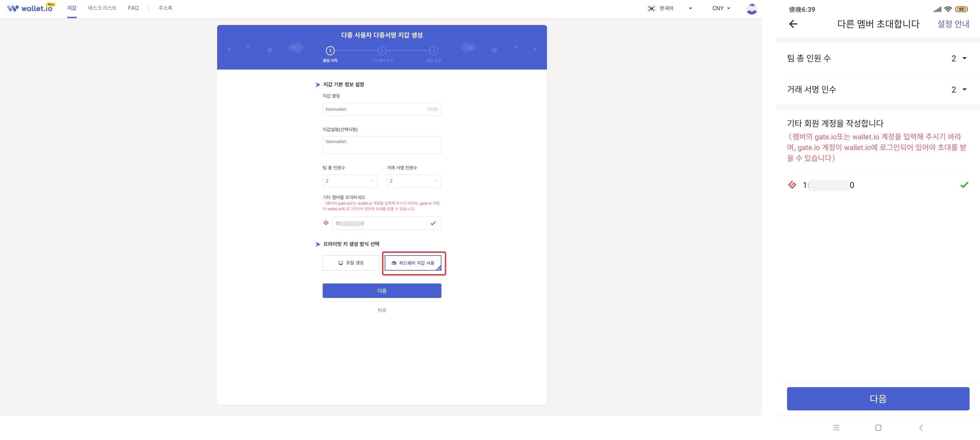
Task: Open the 태스크 리스트 menu tab
Action: [102, 8]
